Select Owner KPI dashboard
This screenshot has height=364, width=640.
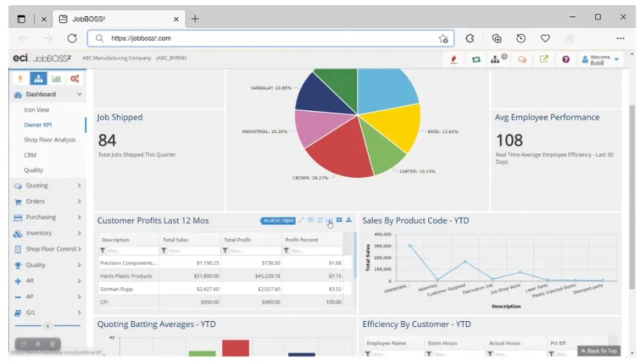point(38,125)
